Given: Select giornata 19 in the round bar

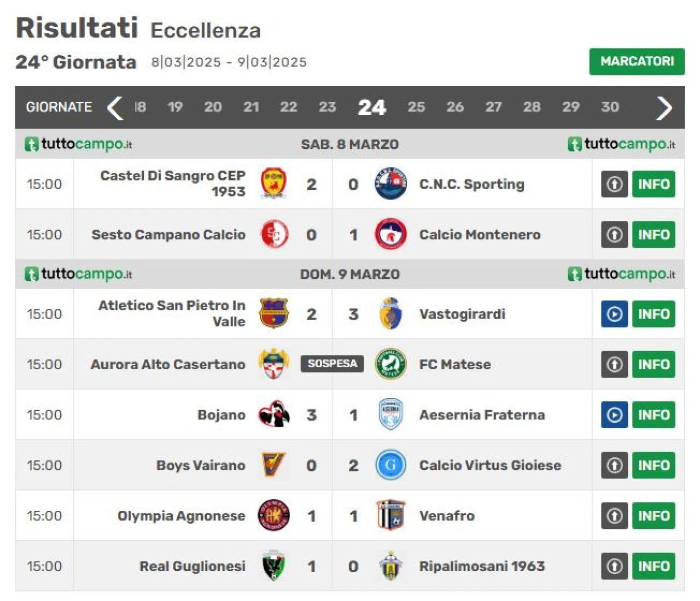Looking at the screenshot, I should 175,107.
